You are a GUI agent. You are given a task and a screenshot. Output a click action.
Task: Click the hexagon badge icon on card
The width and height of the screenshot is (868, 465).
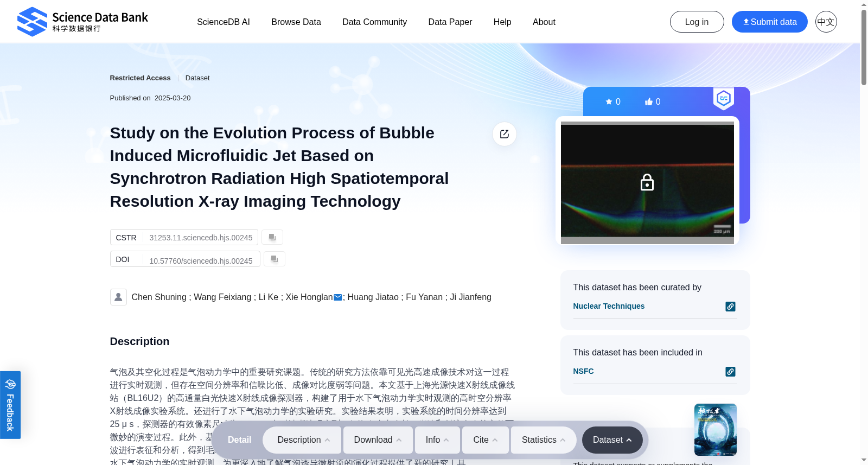point(724,99)
